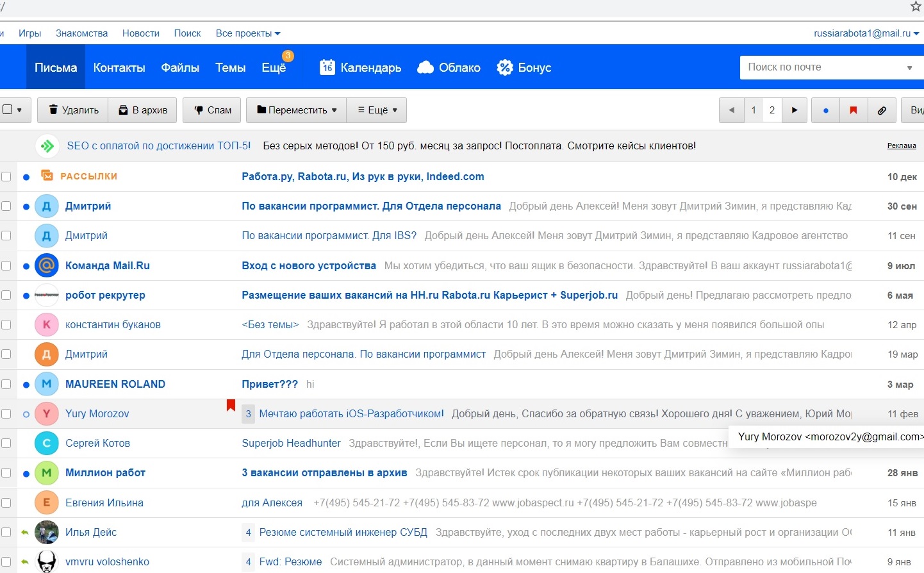
Task: Open Переместить dropdown
Action: (296, 110)
